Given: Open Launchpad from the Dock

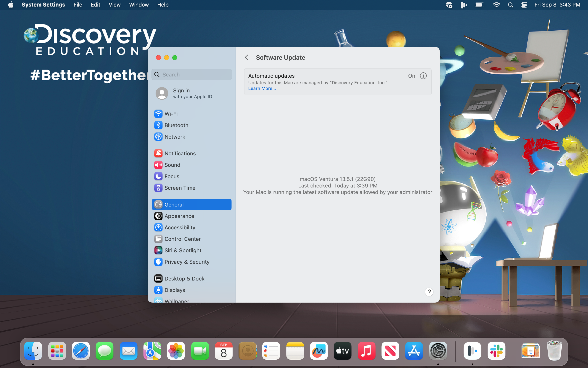Looking at the screenshot, I should tap(57, 351).
